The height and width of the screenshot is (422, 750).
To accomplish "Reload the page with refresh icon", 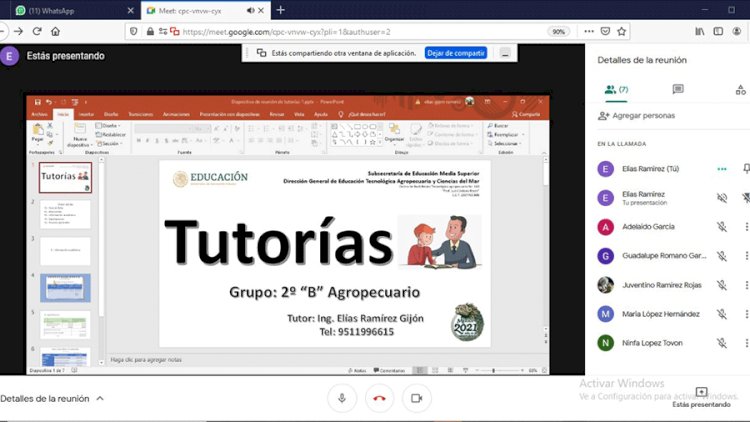I will point(37,32).
